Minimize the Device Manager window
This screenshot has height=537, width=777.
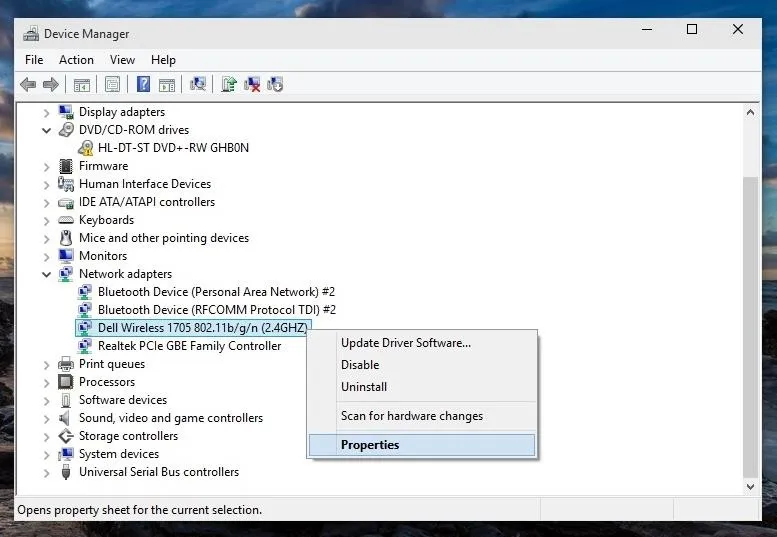pos(647,29)
